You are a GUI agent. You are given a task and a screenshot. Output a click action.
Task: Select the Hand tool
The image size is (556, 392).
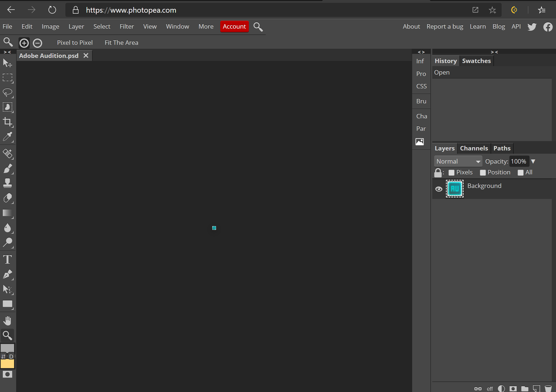pos(7,321)
